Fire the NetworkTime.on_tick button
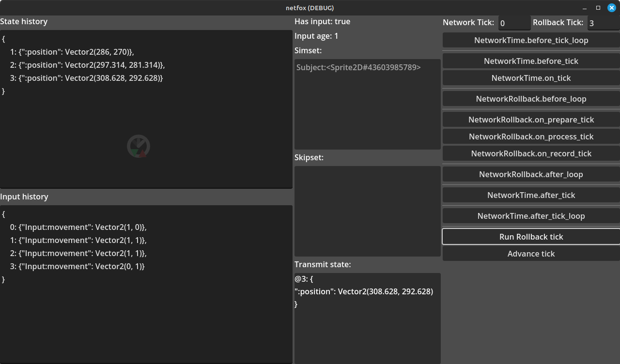 531,78
